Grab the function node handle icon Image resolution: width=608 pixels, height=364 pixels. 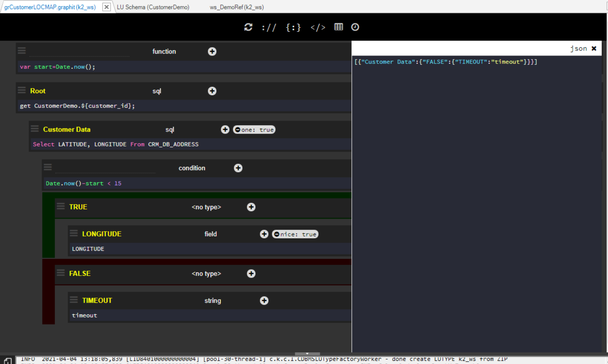coord(22,50)
